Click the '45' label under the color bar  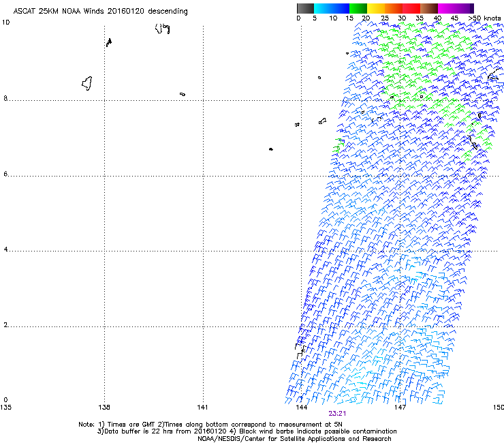point(454,18)
